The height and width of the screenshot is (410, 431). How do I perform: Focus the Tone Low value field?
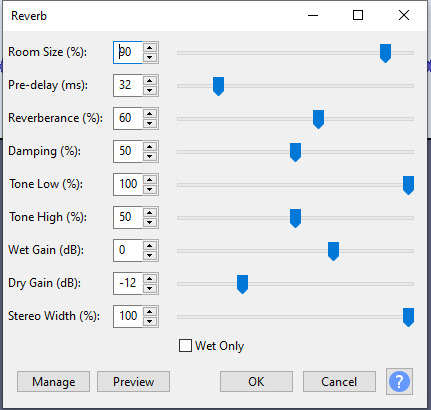pos(128,184)
